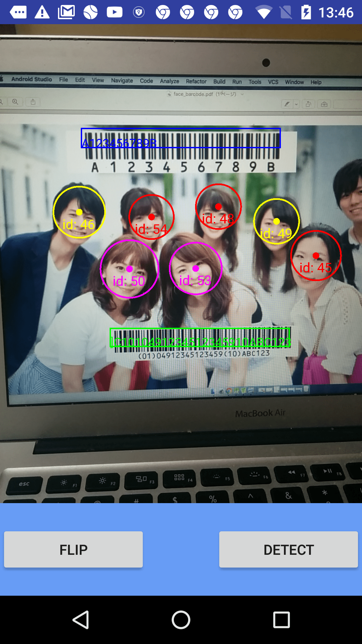The width and height of the screenshot is (362, 644).
Task: Tap the red face circle labeled id: 45
Action: (x=316, y=256)
